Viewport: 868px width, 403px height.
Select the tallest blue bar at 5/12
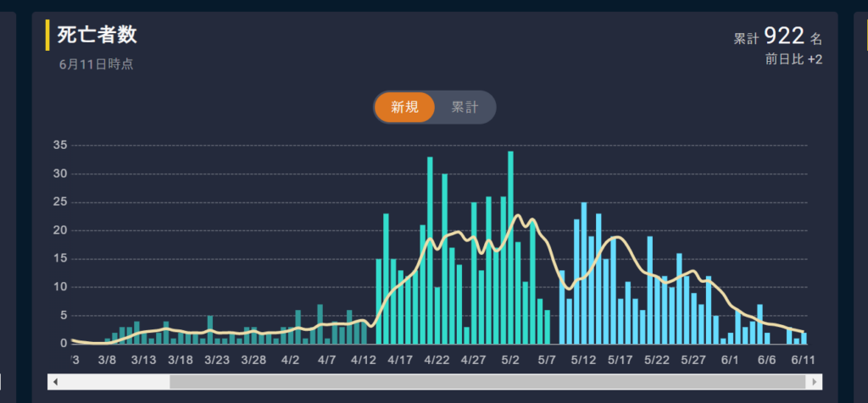tap(584, 273)
